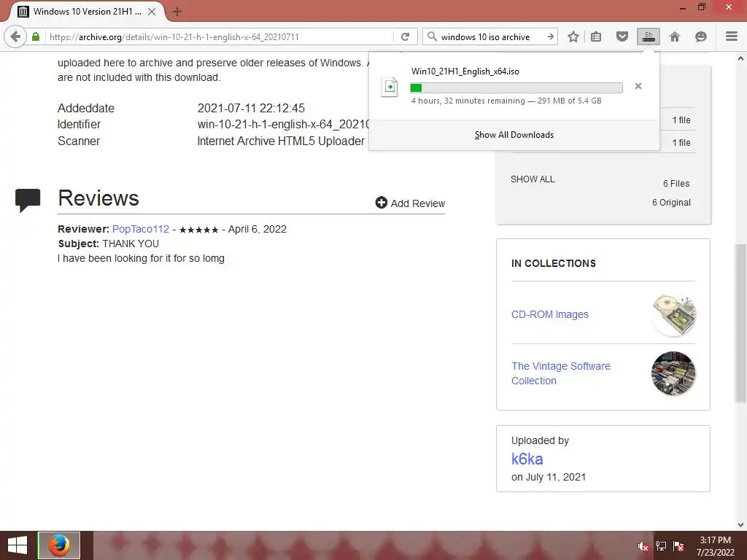
Task: Select the Windows 10 Version 21H1 tab
Action: tap(88, 12)
